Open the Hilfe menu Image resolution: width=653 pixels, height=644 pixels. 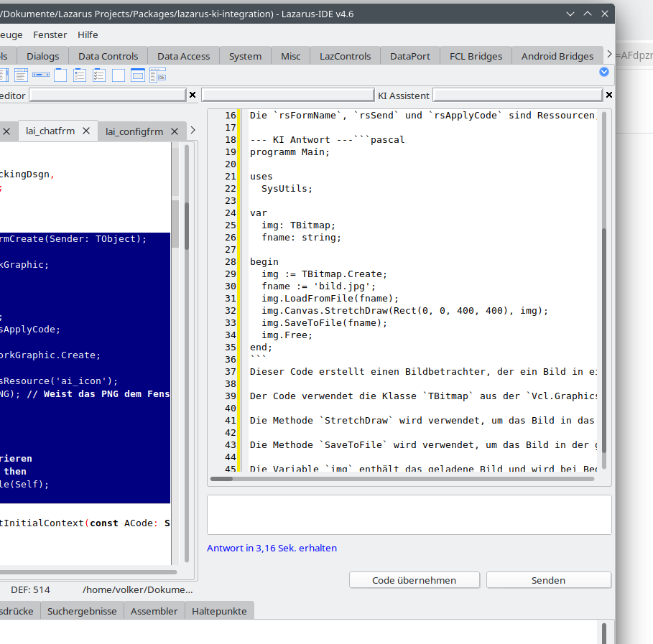coord(88,34)
